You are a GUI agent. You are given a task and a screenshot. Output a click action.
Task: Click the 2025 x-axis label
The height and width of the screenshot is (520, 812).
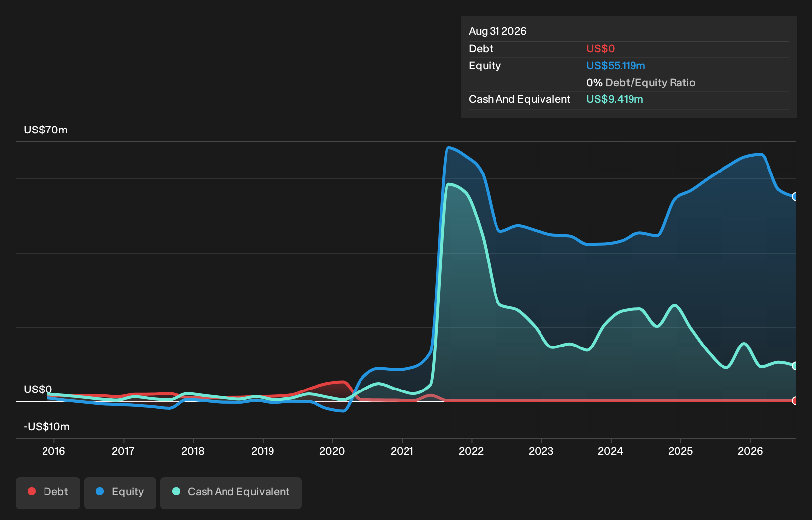coord(680,451)
